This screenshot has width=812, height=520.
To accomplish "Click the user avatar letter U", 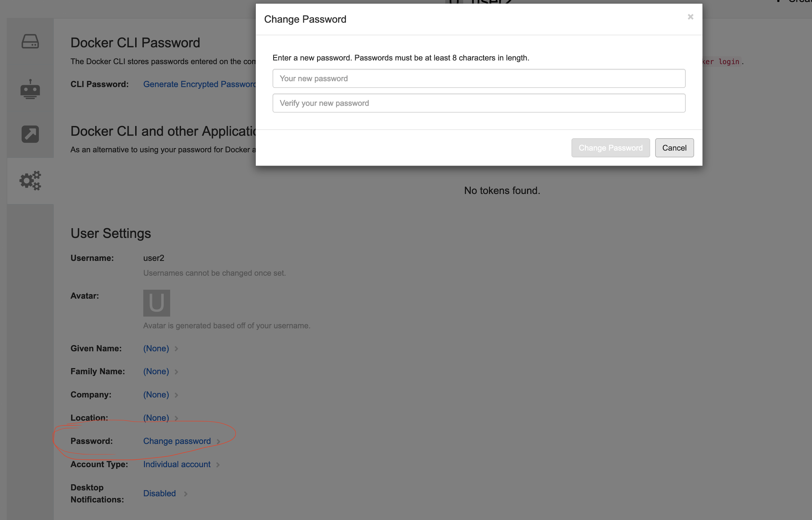I will coord(156,303).
